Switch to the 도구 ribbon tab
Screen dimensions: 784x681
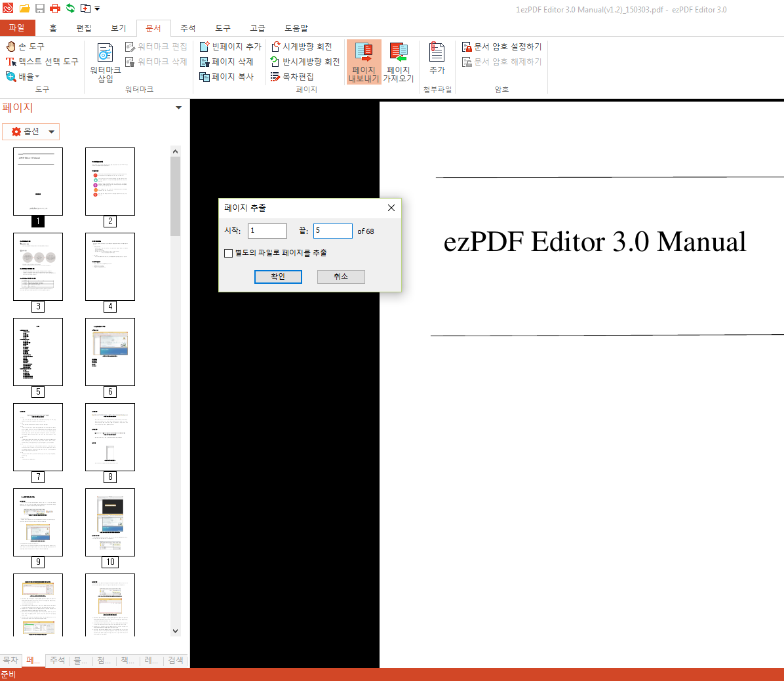[223, 28]
